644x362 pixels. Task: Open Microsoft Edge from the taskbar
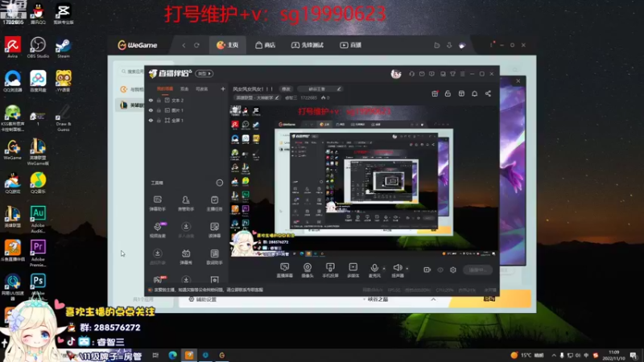point(172,356)
